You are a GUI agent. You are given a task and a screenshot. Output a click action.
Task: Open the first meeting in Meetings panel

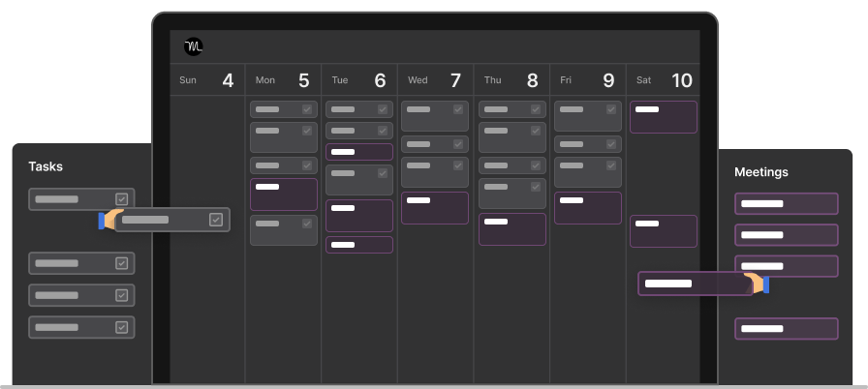[786, 203]
